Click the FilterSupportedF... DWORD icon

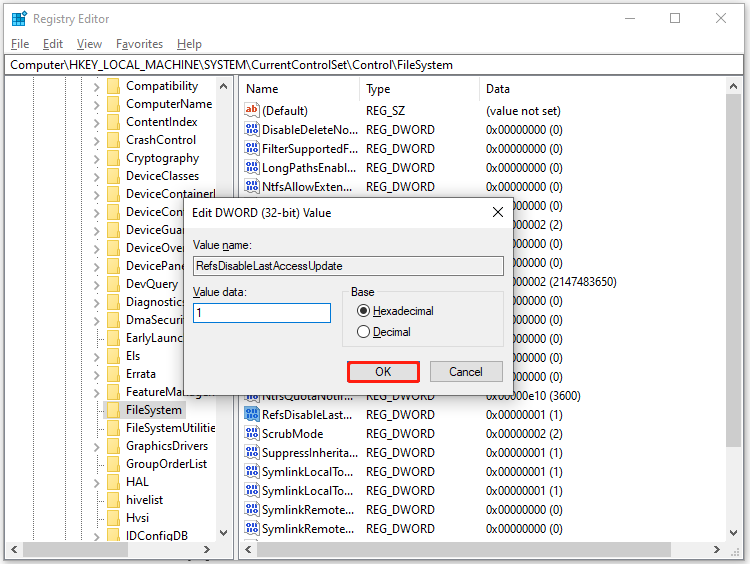pos(252,148)
